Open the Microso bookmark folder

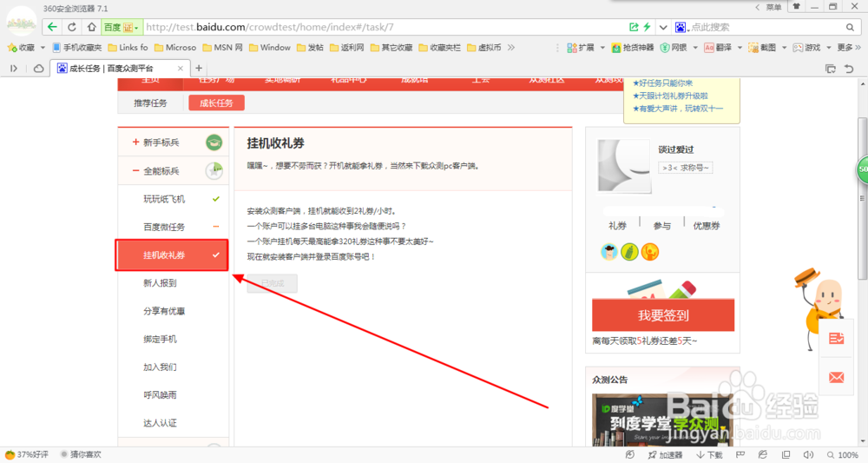coord(175,48)
